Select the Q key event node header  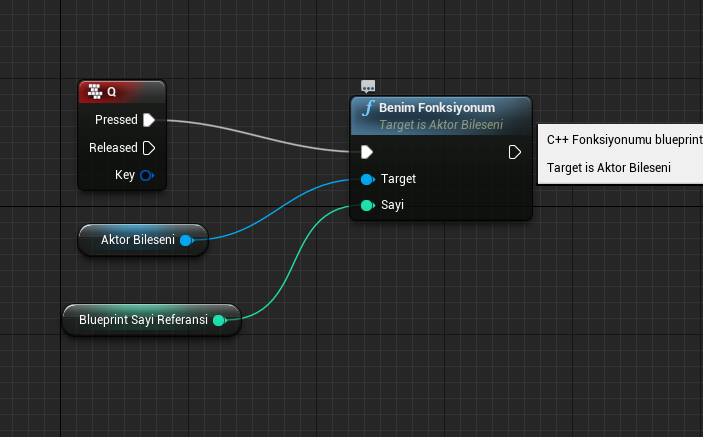pyautogui.click(x=122, y=92)
